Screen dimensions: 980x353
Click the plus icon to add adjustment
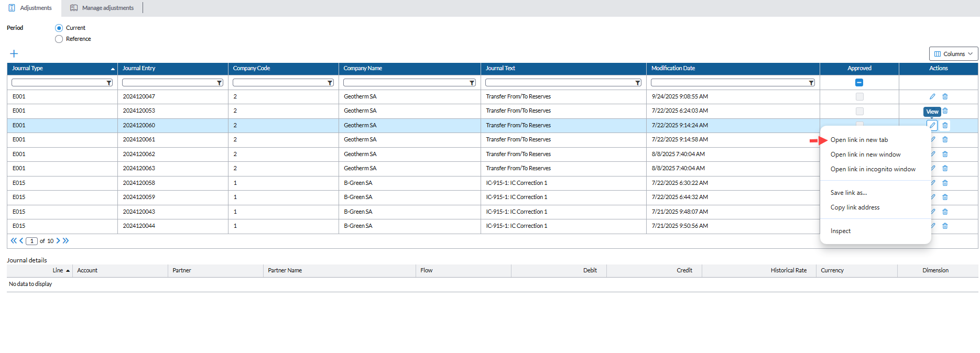tap(14, 54)
